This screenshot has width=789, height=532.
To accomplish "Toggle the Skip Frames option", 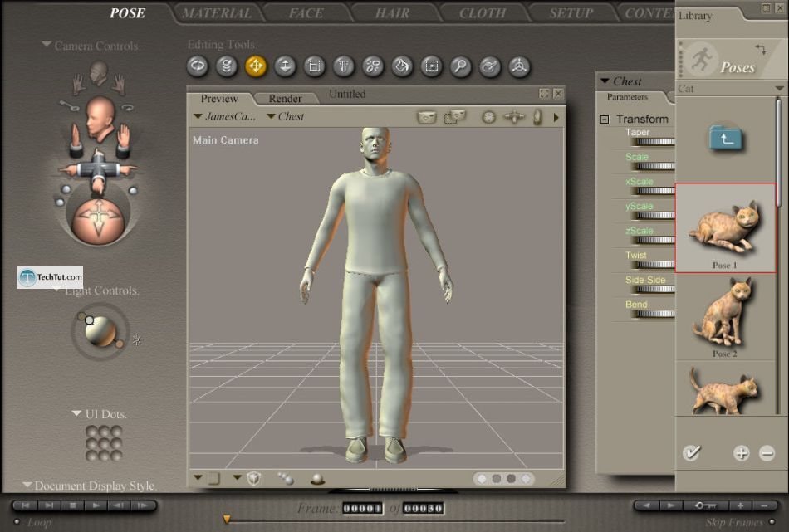I will (x=772, y=522).
